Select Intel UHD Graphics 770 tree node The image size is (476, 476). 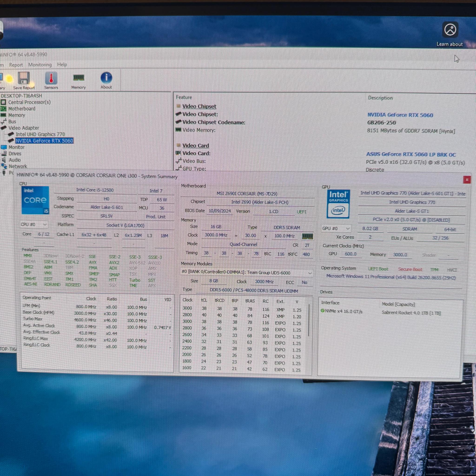[40, 134]
